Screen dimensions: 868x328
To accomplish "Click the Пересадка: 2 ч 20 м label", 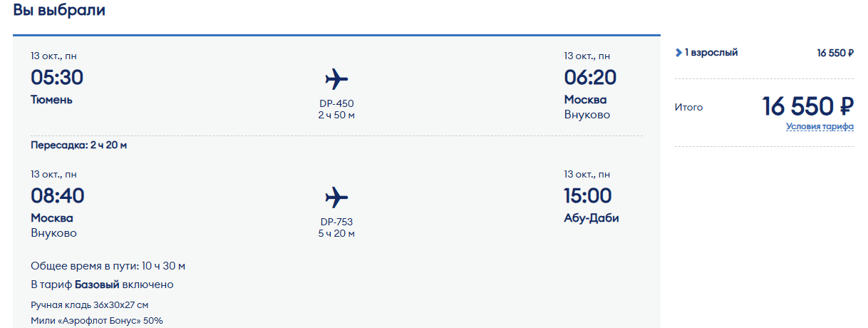I will point(79,145).
